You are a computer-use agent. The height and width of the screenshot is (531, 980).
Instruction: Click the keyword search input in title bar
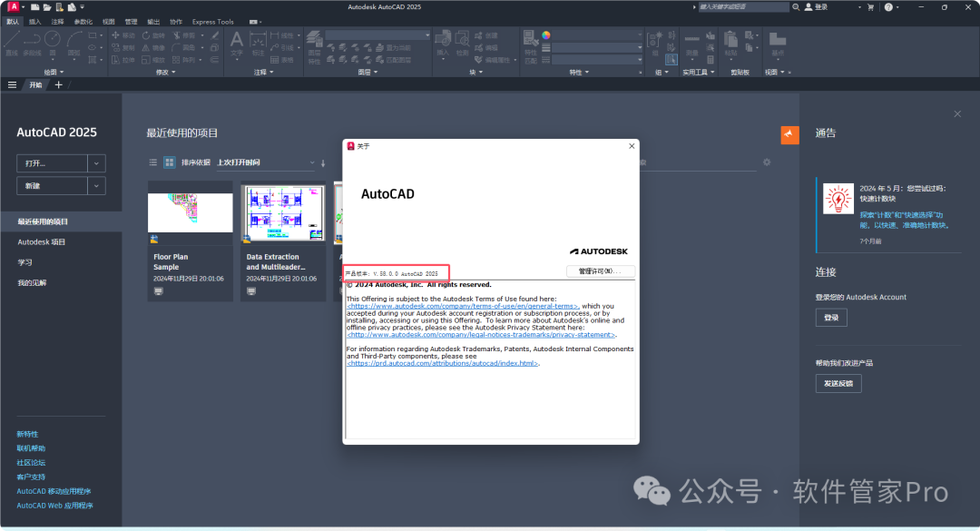(743, 7)
